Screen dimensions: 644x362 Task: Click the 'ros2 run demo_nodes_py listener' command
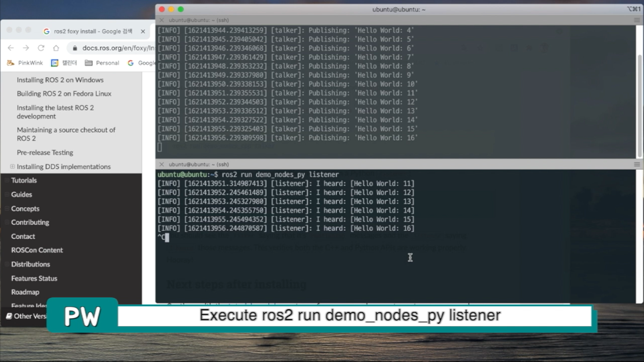(x=280, y=174)
